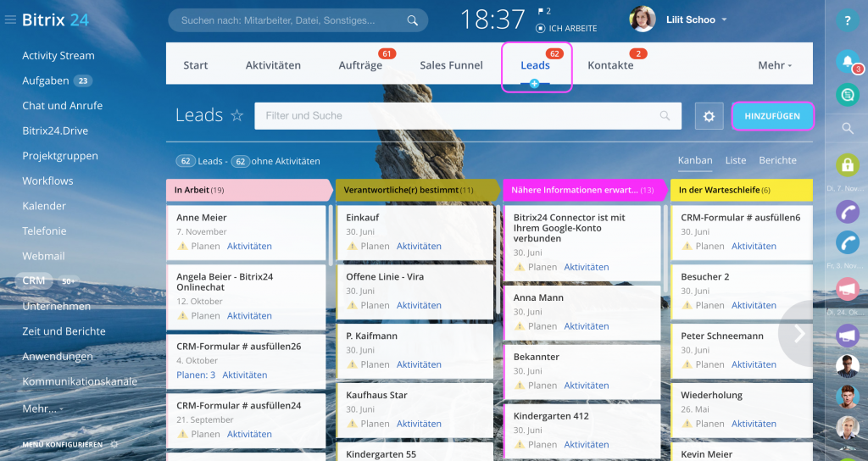Viewport: 868px width, 461px height.
Task: Click the right sidebar search magnifier
Action: pyautogui.click(x=848, y=129)
